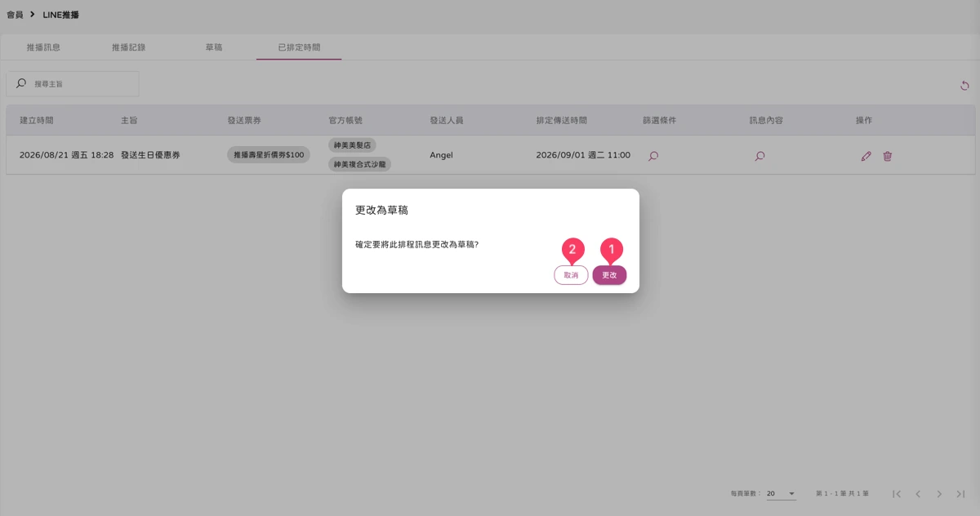Click the 會員 breadcrumb link
The height and width of the screenshot is (516, 980).
15,15
